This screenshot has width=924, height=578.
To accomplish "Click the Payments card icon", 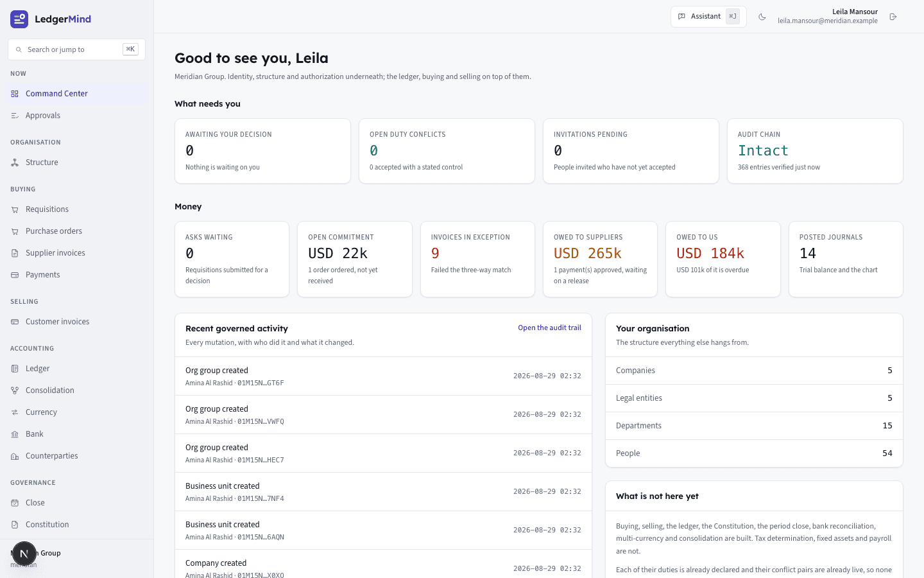I will (15, 275).
